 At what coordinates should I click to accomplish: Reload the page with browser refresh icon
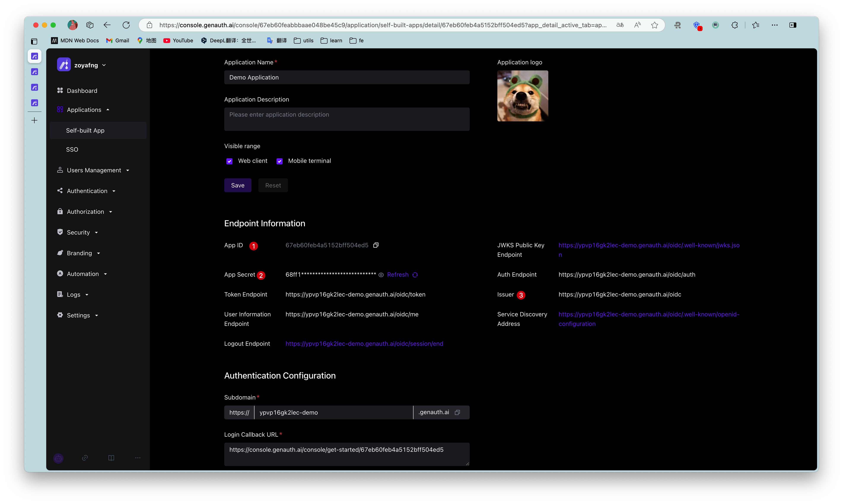coord(126,25)
